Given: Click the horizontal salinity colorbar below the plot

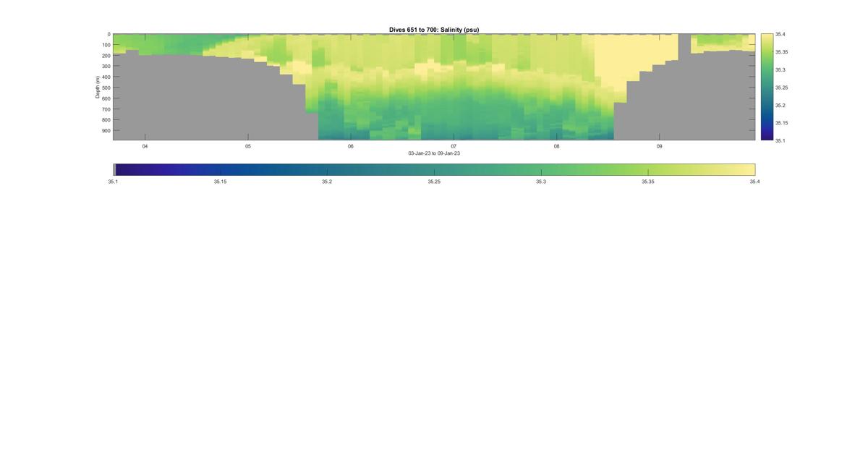Looking at the screenshot, I should (x=434, y=169).
